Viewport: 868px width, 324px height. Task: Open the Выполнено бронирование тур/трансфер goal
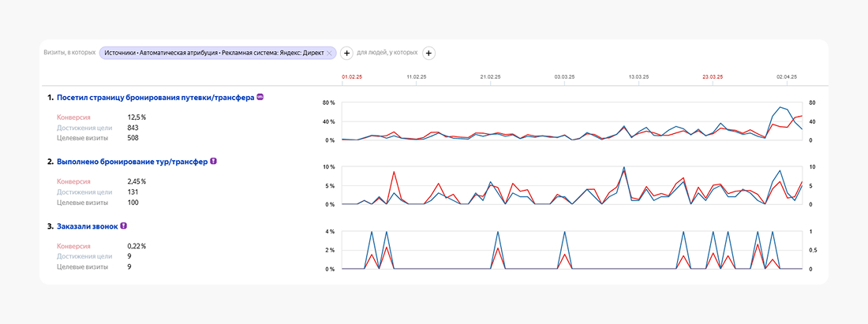point(132,162)
